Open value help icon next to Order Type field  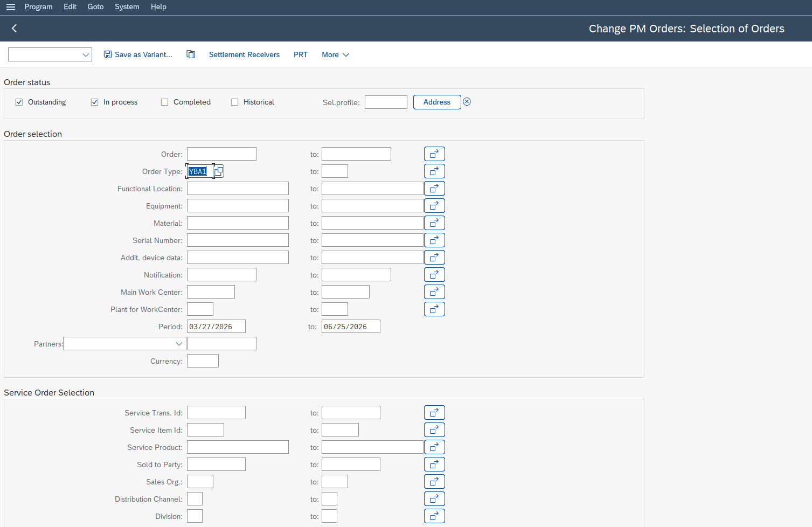click(219, 171)
